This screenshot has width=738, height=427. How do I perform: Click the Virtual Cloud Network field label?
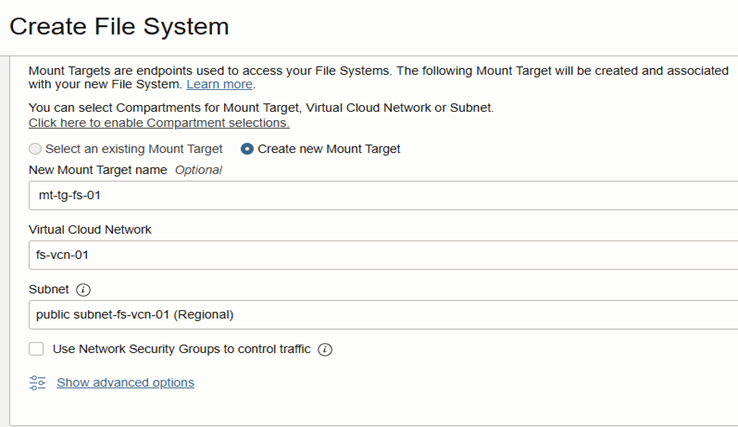click(92, 230)
